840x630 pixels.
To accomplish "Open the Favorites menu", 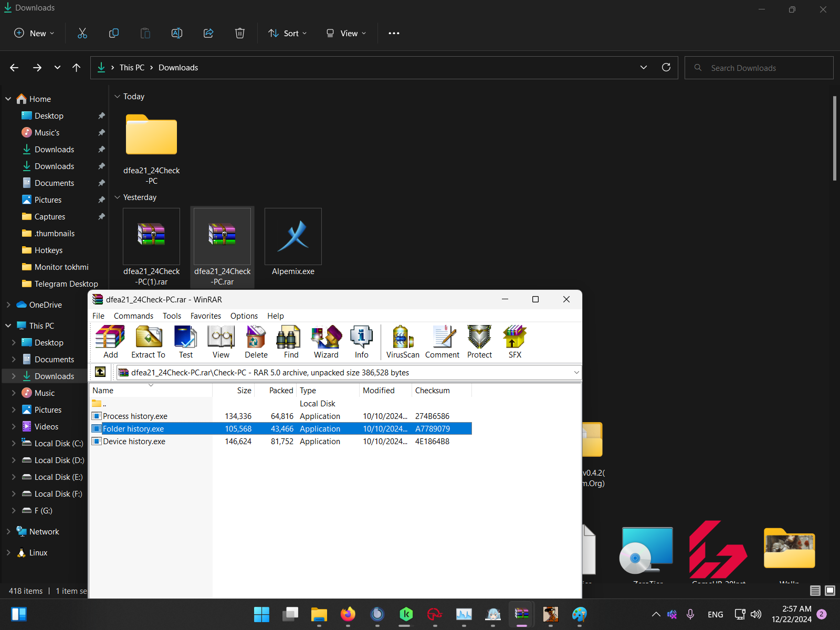I will [x=206, y=316].
